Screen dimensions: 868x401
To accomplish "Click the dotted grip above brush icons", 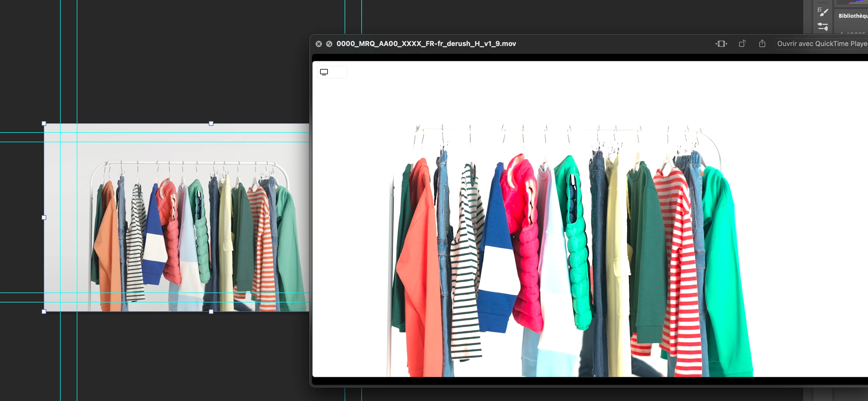I will point(823,3).
